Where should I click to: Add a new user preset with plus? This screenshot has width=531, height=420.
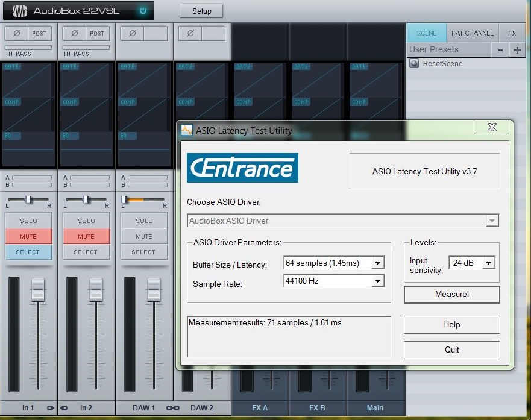tap(517, 50)
